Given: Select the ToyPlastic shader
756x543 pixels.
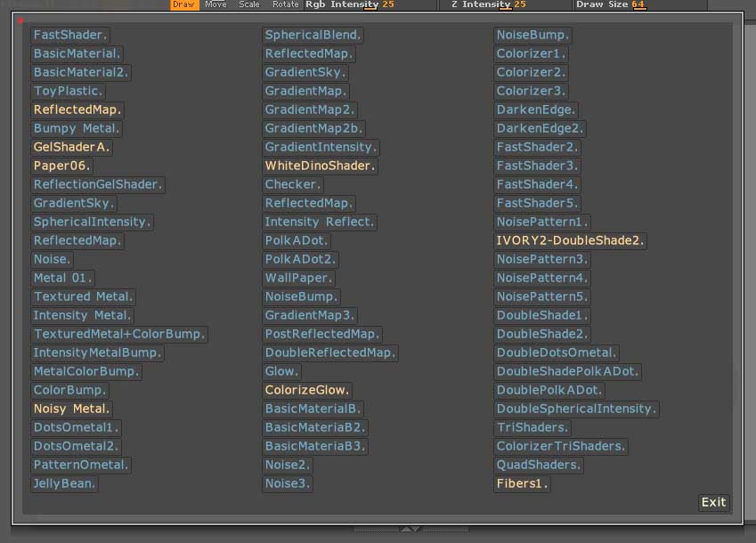Looking at the screenshot, I should coord(69,92).
